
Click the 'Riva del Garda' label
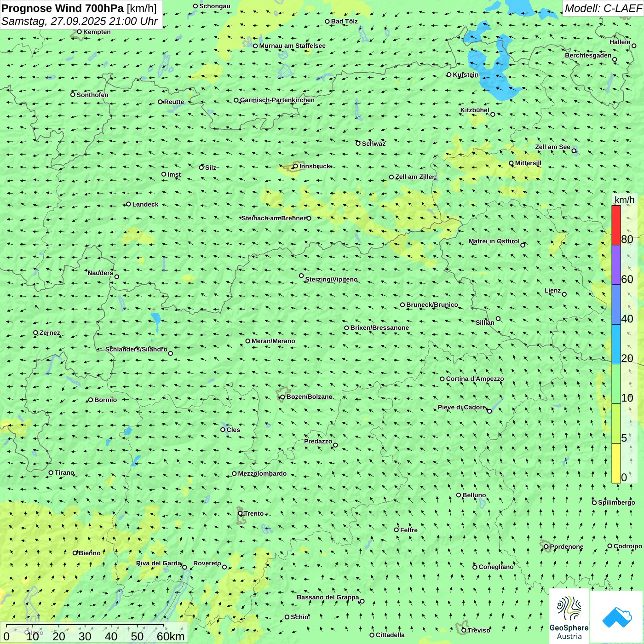(159, 563)
